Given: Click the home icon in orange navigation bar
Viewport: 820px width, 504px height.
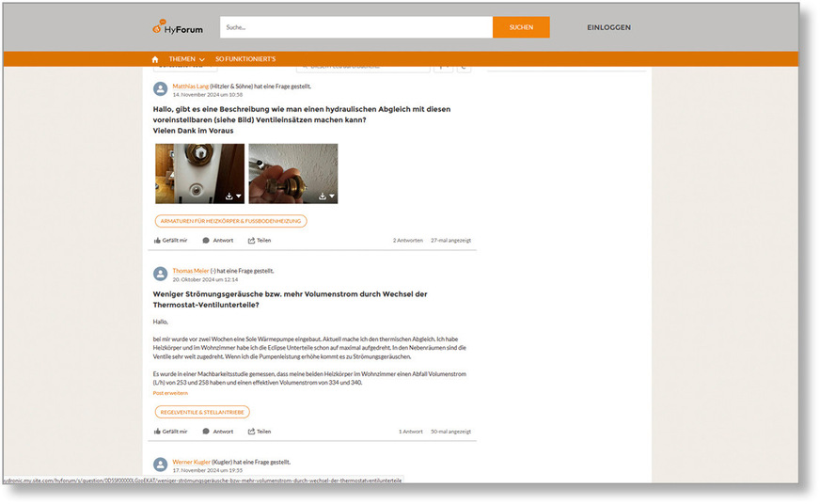Looking at the screenshot, I should [x=155, y=59].
